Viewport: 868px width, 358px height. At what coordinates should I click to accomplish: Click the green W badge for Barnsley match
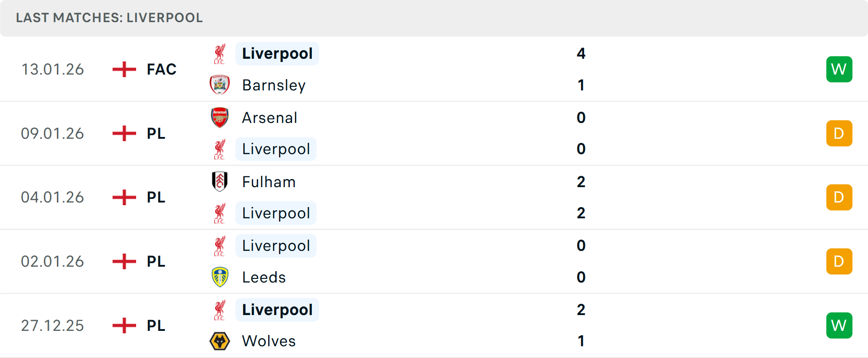(x=839, y=69)
